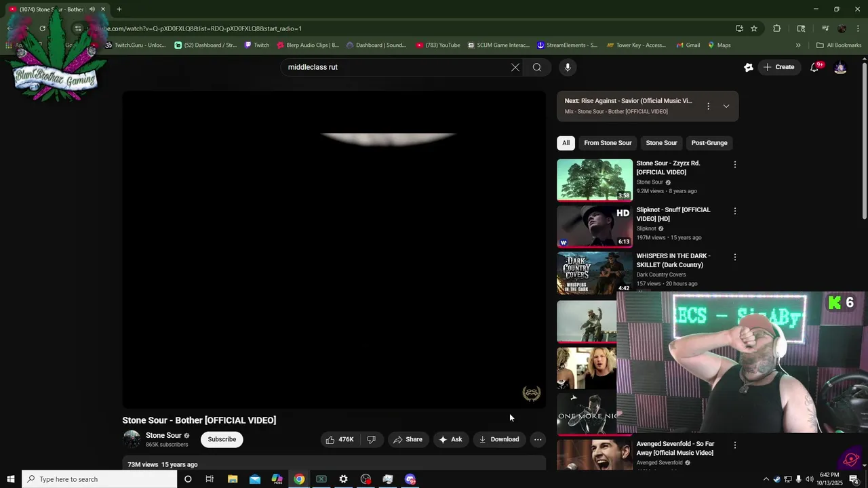Open options for Whispers in the Dark
The height and width of the screenshot is (488, 868).
click(734, 258)
